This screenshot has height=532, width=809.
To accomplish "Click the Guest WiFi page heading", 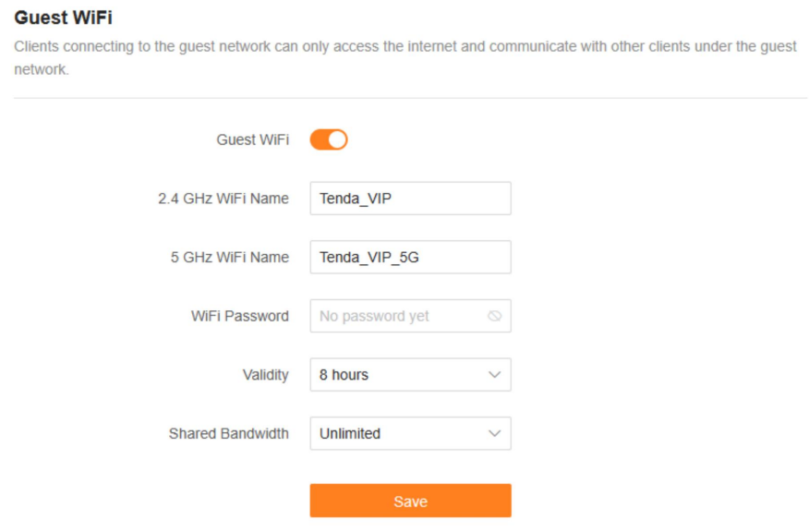I will pos(64,18).
